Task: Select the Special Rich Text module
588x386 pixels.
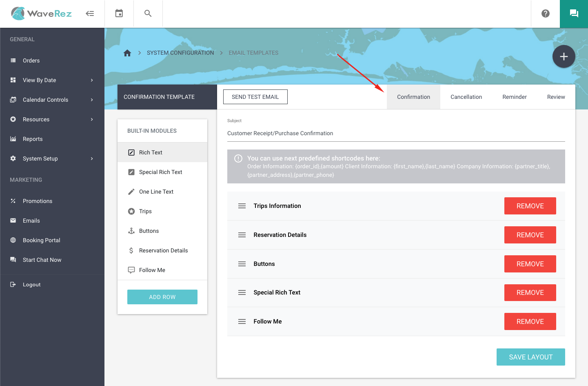Action: pos(160,172)
